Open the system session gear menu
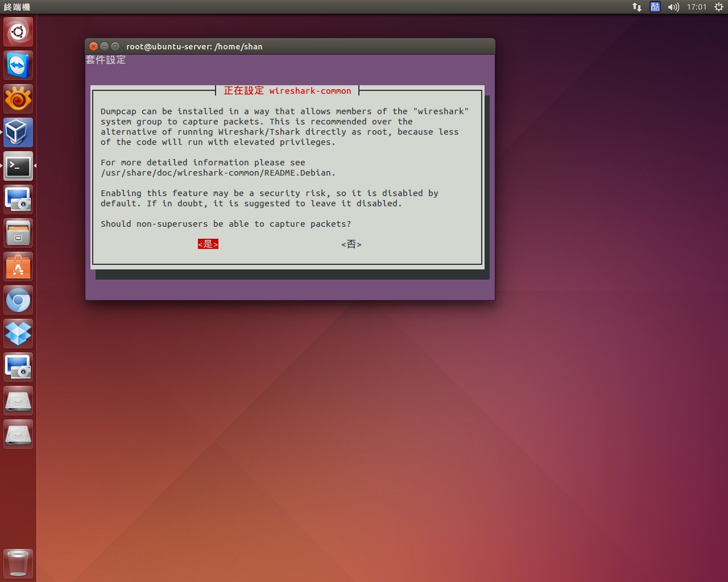Viewport: 728px width, 582px height. pos(718,7)
